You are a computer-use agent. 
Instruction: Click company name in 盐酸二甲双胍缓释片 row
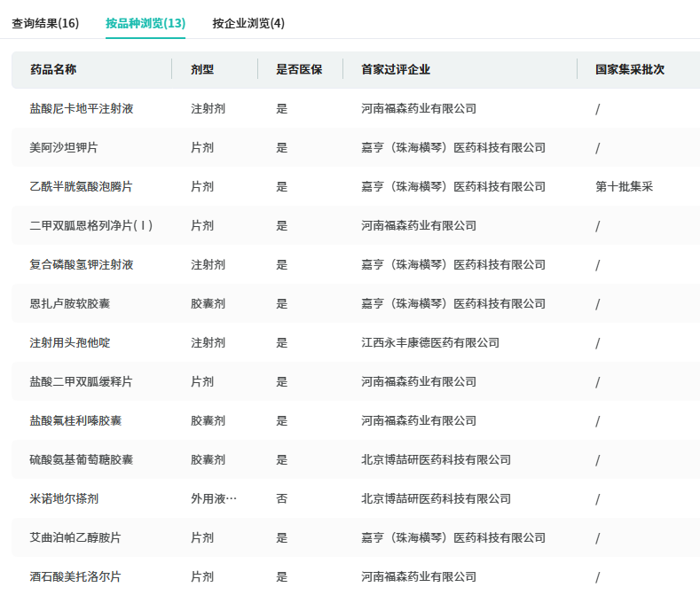point(419,381)
